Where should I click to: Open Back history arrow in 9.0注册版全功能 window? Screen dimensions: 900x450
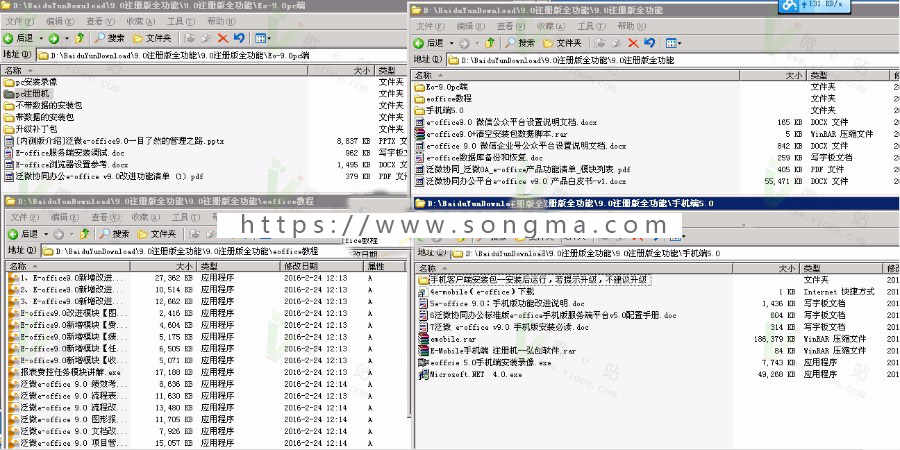click(x=452, y=43)
